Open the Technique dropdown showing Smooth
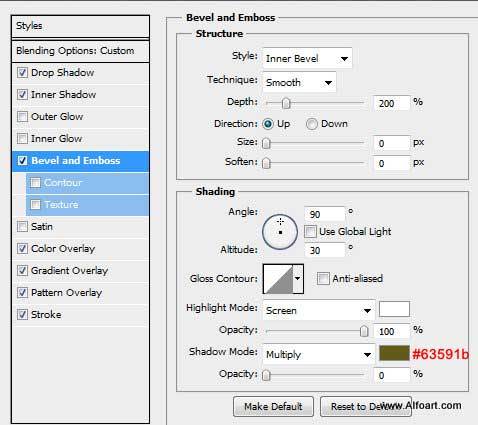Screen dimensions: 478x425 pos(299,82)
